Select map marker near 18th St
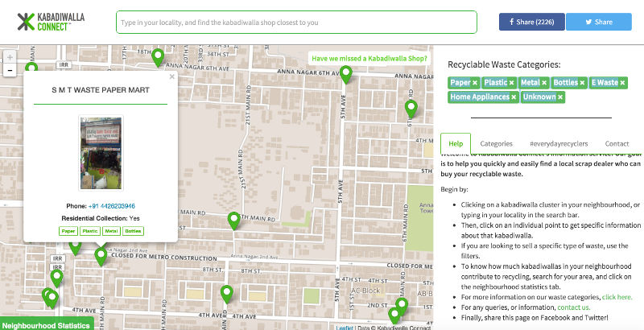This screenshot has width=644, height=330. 158,57
